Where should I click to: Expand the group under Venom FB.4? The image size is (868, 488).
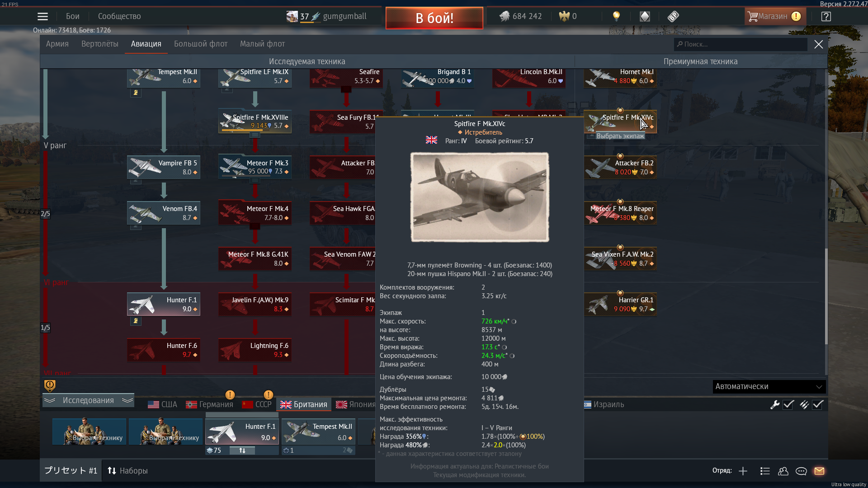click(136, 227)
